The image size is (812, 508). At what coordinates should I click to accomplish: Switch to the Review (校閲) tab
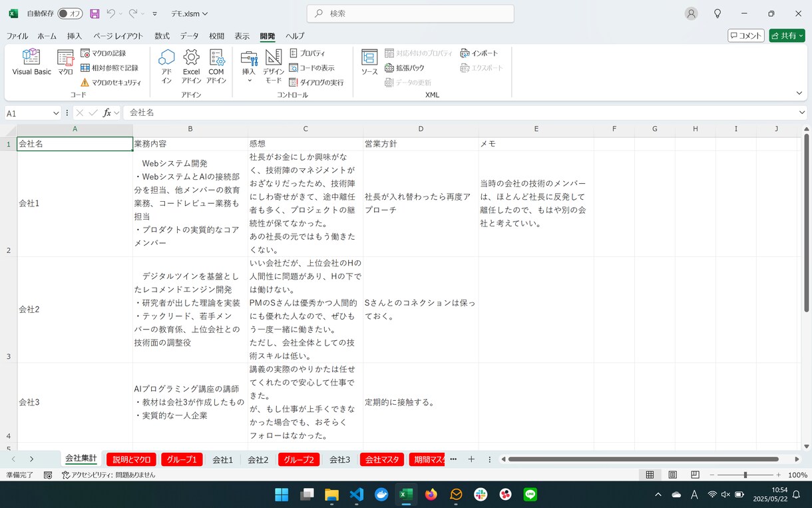point(216,36)
